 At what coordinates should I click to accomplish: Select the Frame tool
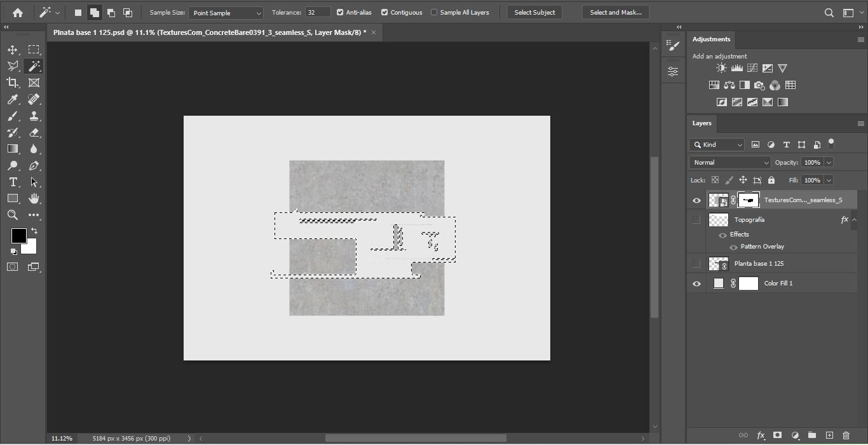[34, 83]
